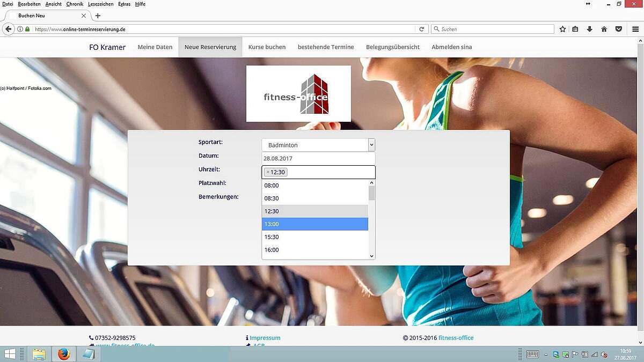The height and width of the screenshot is (362, 644).
Task: Open the Hilfe menu
Action: coord(141,4)
